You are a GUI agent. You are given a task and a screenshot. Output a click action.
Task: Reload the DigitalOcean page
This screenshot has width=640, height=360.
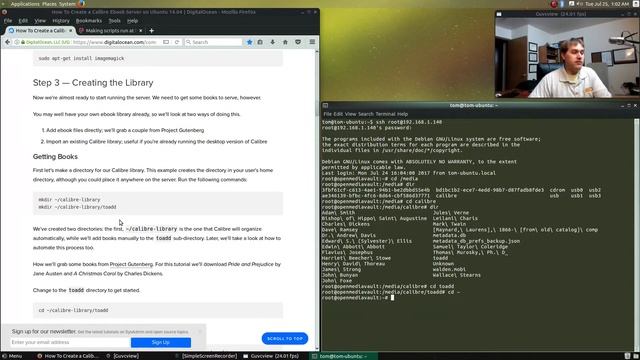[177, 42]
